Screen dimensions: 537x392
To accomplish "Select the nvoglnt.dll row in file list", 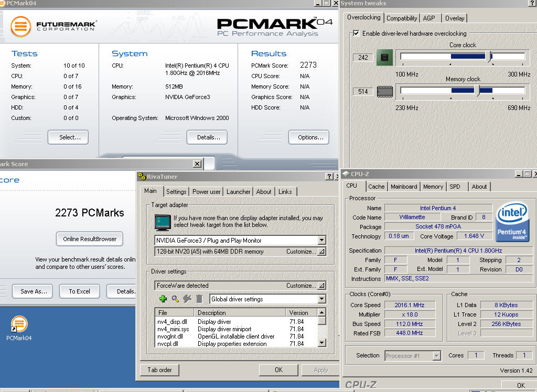I will [x=237, y=336].
